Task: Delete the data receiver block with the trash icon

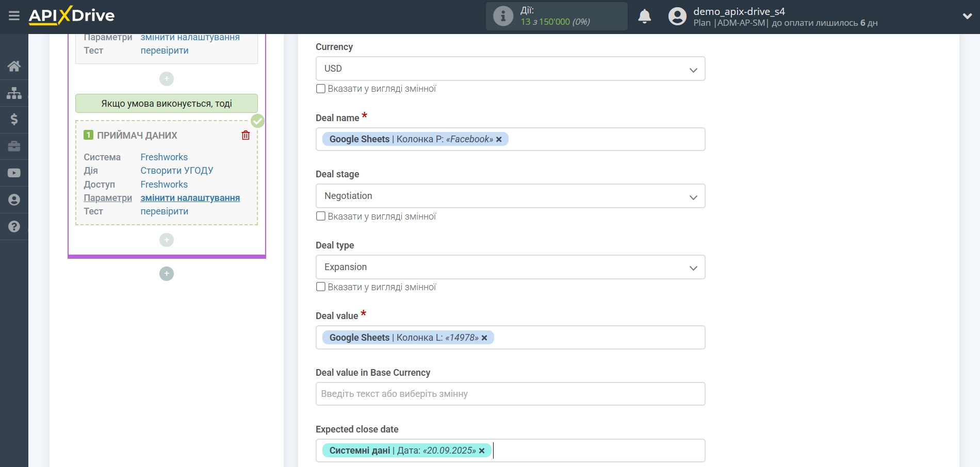Action: point(246,135)
